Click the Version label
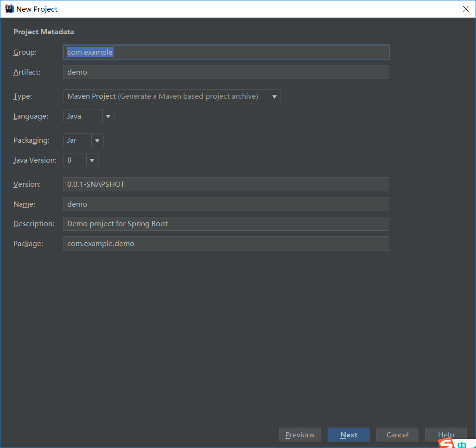The height and width of the screenshot is (448, 476). click(x=27, y=184)
